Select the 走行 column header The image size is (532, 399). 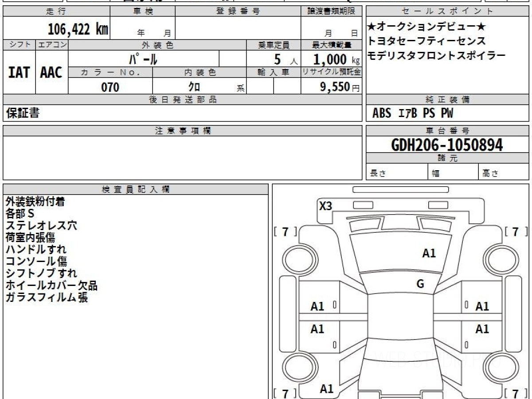56,12
